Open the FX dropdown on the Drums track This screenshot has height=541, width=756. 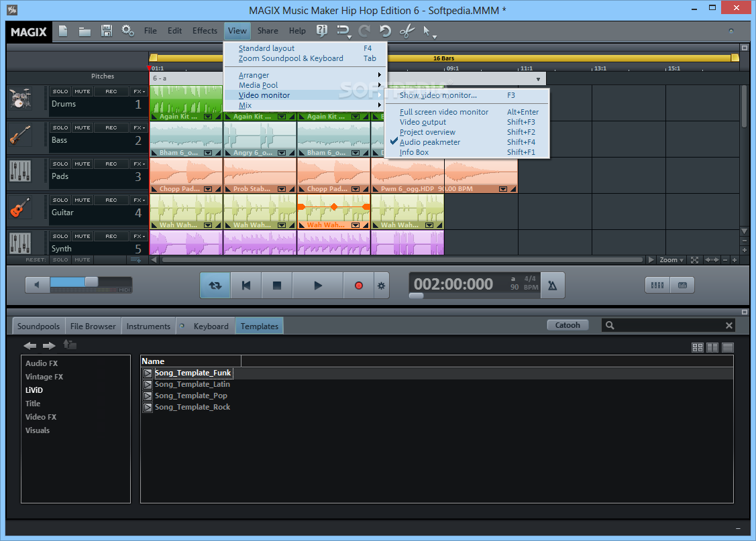click(x=139, y=92)
